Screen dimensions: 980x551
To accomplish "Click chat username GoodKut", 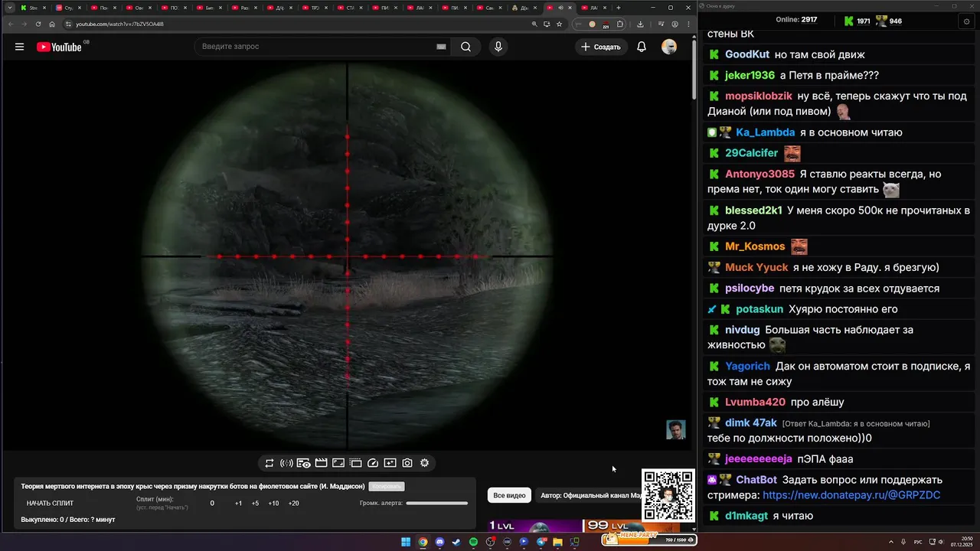I will click(x=747, y=54).
